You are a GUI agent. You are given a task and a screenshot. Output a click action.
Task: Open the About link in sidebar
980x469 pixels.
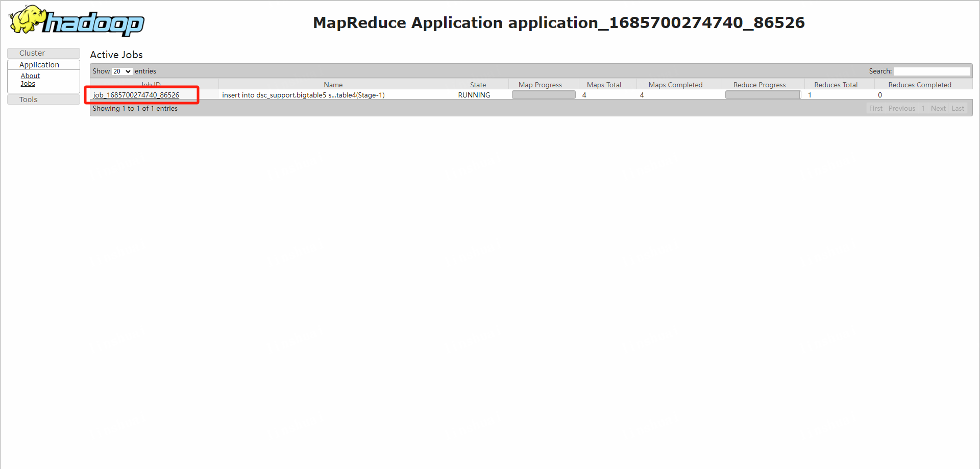pos(30,76)
